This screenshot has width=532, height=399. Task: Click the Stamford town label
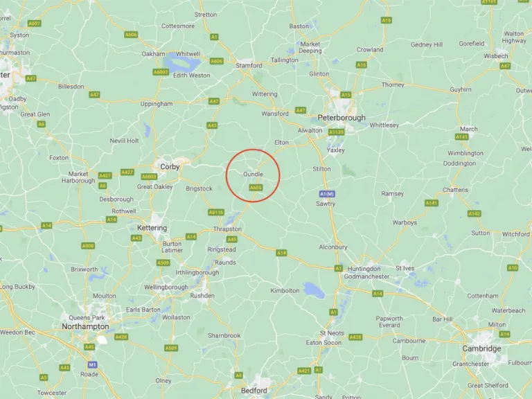(x=249, y=66)
